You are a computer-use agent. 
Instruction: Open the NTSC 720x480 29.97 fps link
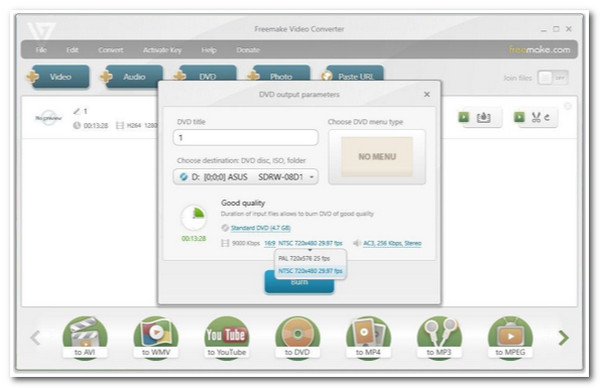click(310, 243)
